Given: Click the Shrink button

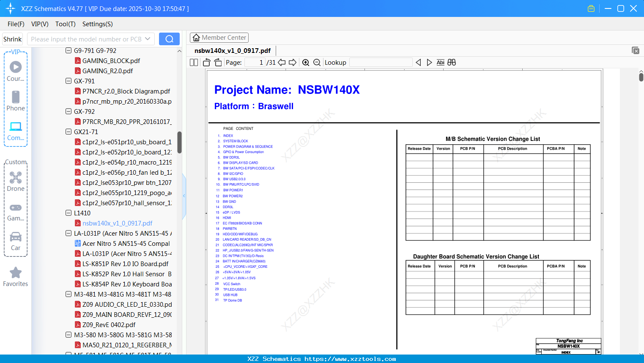Looking at the screenshot, I should (12, 39).
